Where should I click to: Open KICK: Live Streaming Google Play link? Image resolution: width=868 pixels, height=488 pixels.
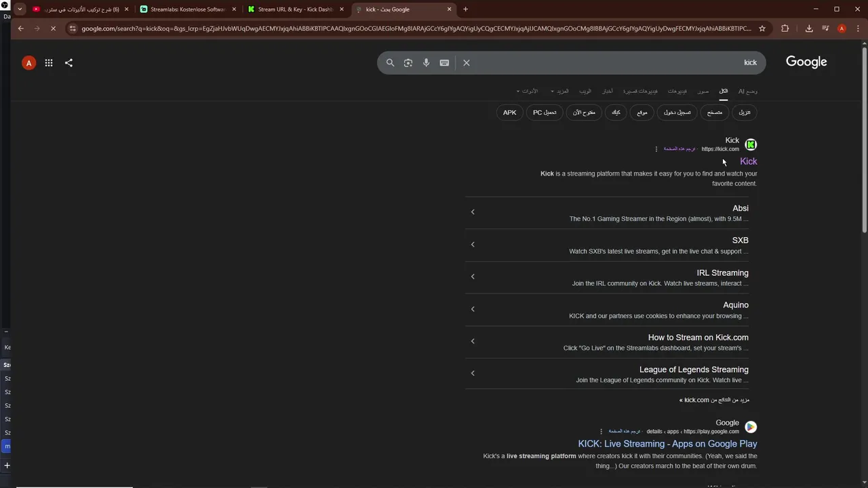[x=667, y=444]
